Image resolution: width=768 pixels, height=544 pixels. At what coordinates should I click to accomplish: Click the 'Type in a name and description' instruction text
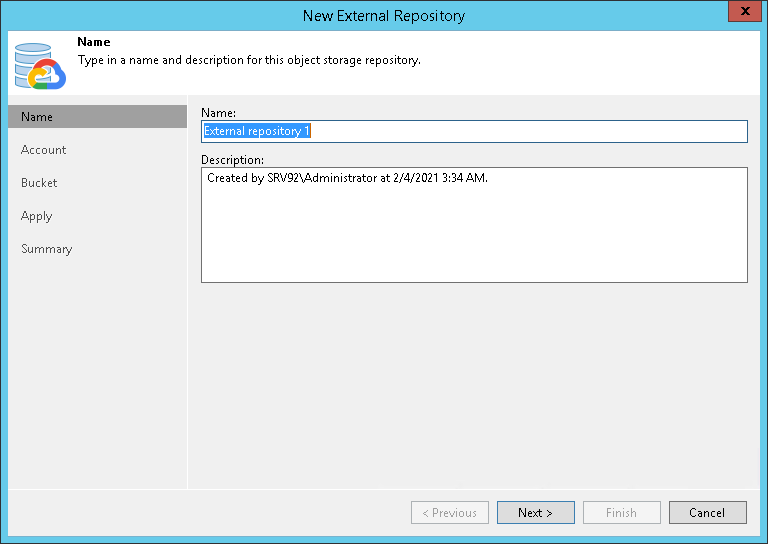tap(249, 60)
